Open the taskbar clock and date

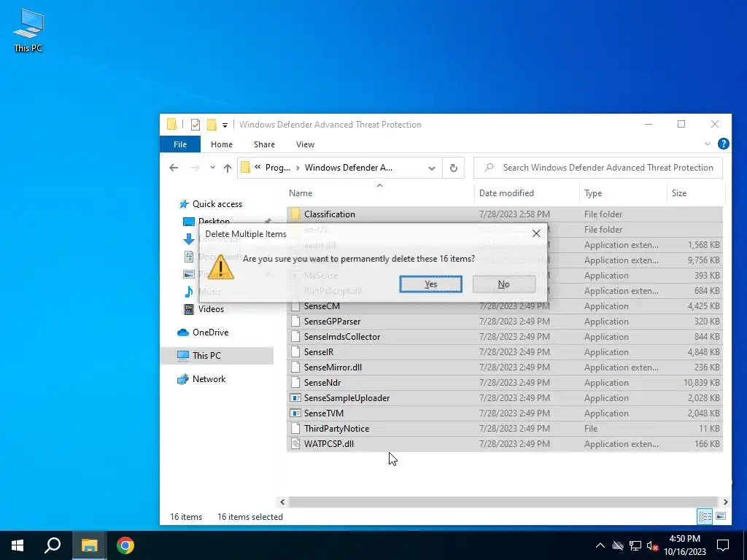click(684, 545)
